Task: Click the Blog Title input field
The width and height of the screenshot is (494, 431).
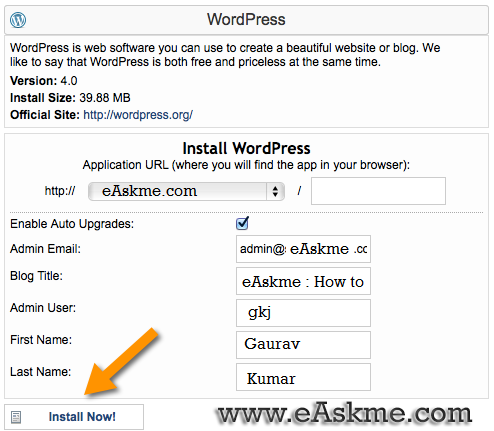Action: pyautogui.click(x=303, y=281)
